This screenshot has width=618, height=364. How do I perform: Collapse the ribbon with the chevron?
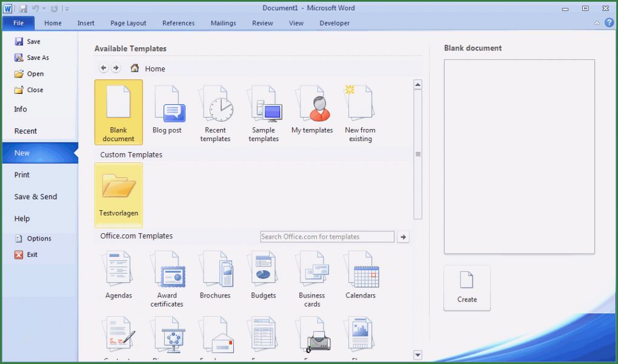[x=596, y=22]
